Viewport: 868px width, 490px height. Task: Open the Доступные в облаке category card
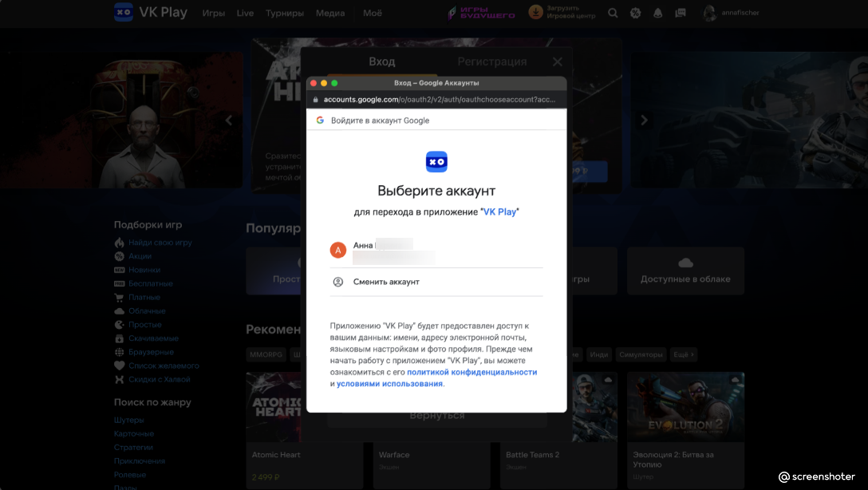tap(685, 271)
